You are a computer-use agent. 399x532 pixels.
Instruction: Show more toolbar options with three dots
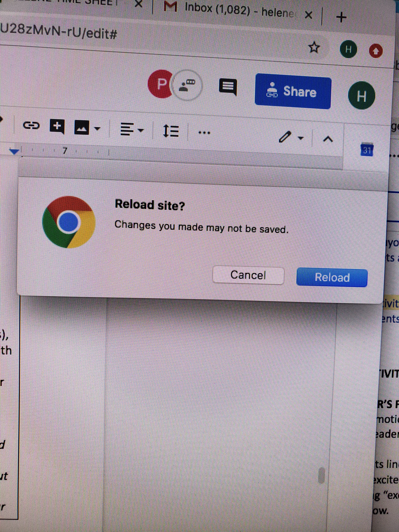point(204,132)
